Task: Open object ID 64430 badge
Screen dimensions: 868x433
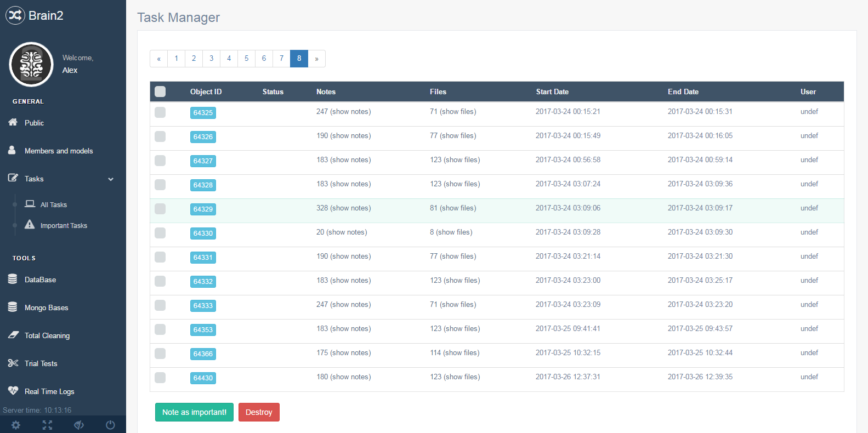Action: coord(203,378)
